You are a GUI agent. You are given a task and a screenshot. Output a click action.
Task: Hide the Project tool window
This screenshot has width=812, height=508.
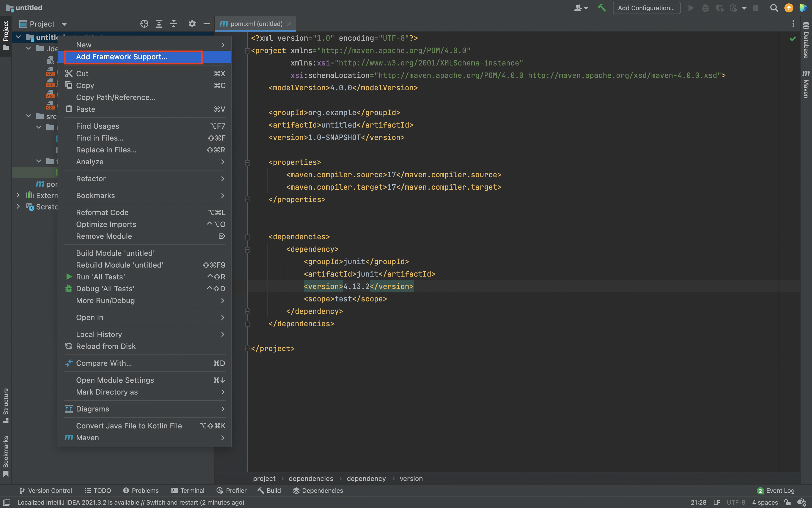click(207, 24)
